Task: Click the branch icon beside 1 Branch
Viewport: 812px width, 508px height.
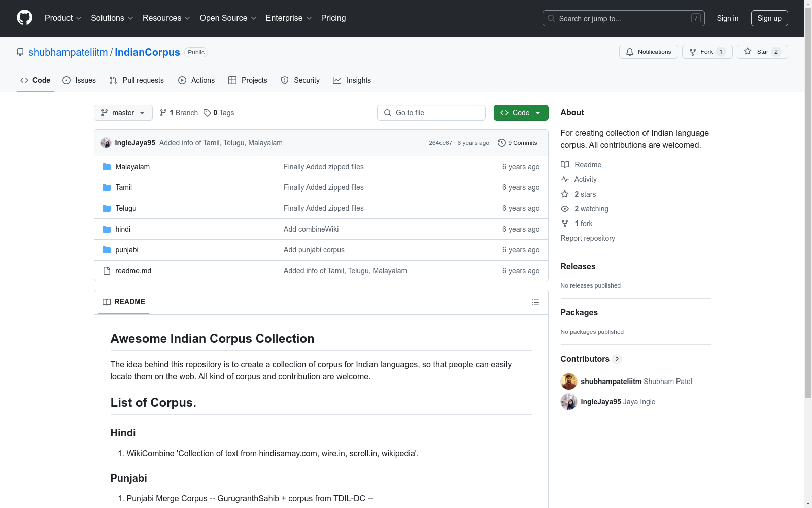Action: click(163, 113)
